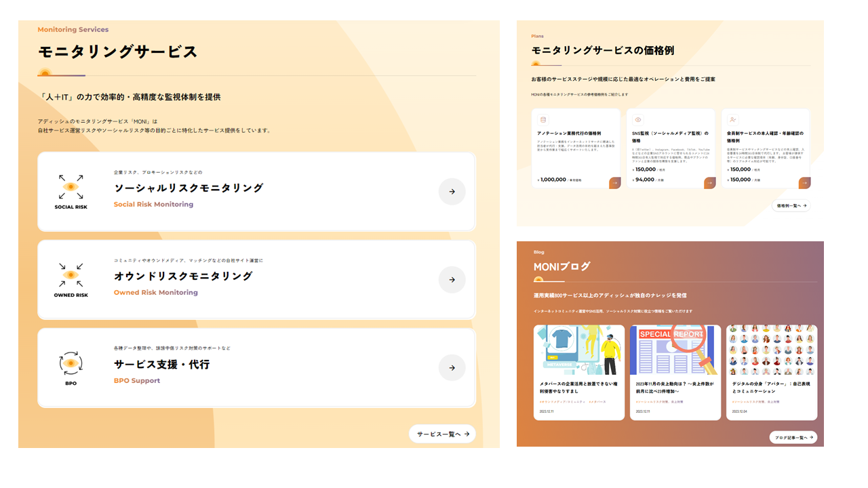This screenshot has width=868, height=488.
Task: Click the arrow beside ソーシャルリスクモニタリング
Action: click(452, 192)
